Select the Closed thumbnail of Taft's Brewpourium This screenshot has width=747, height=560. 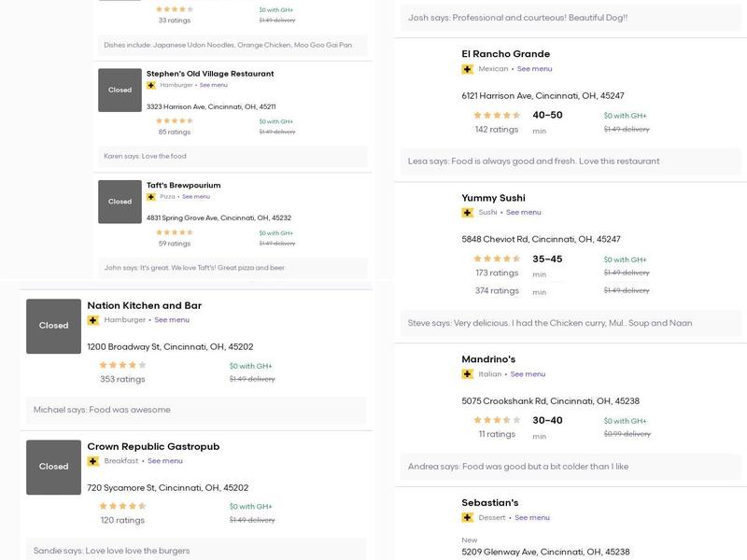coord(120,202)
